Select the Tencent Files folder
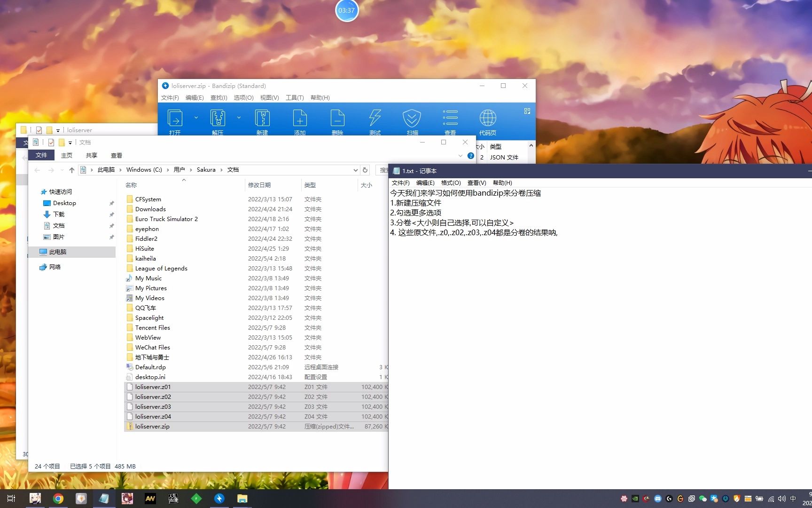This screenshot has height=508, width=812. (153, 328)
